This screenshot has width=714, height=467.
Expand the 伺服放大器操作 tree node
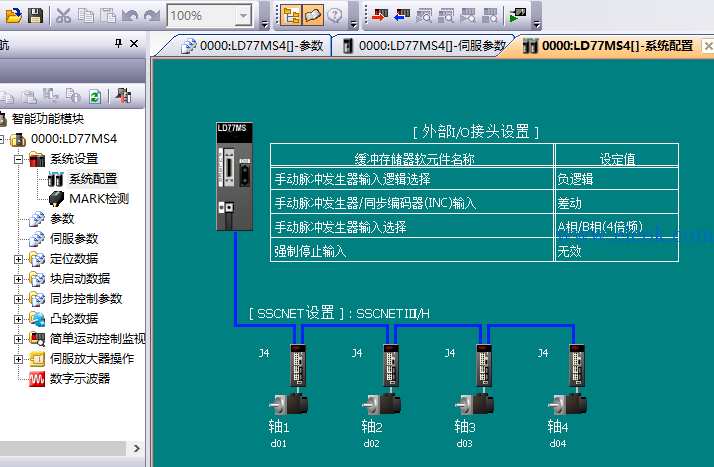click(18, 360)
